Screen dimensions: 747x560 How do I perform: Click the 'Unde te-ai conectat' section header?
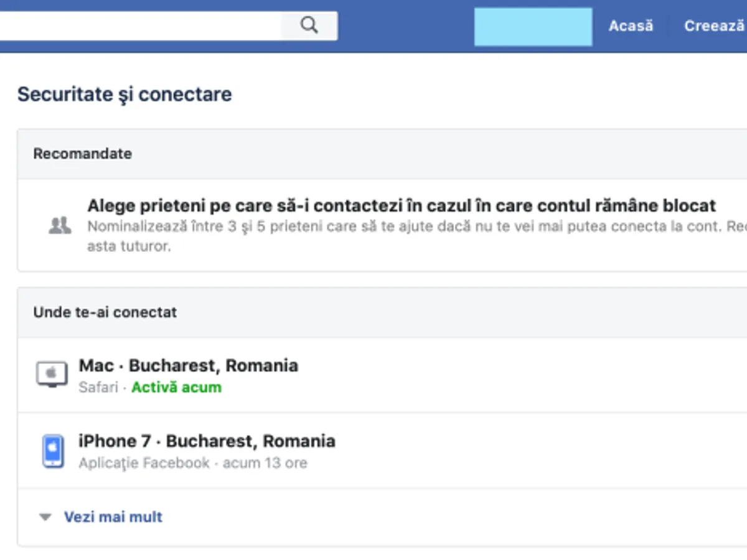(x=105, y=312)
